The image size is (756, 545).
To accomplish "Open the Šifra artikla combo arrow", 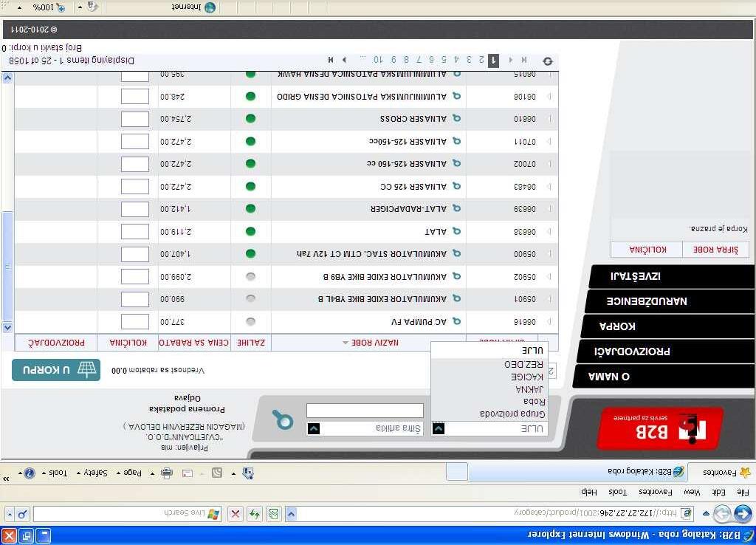I will coord(313,428).
